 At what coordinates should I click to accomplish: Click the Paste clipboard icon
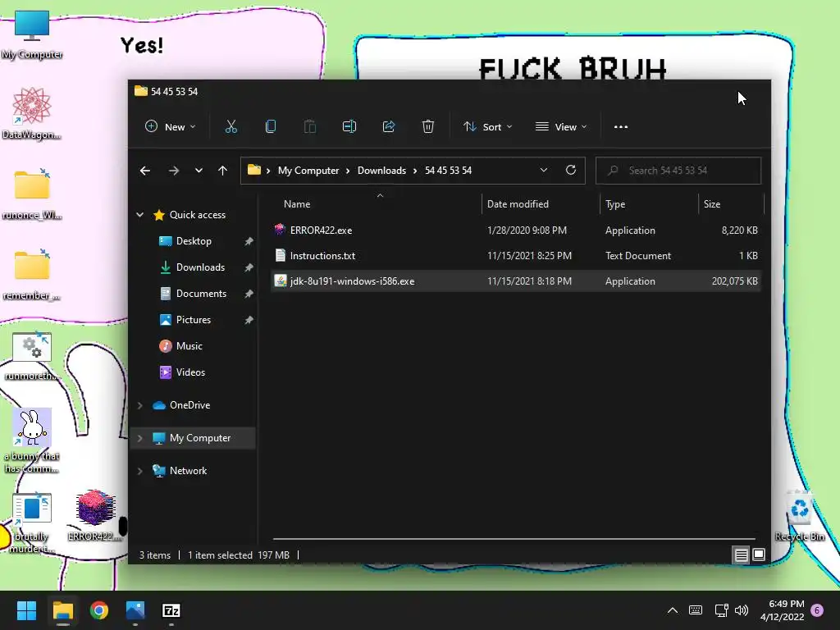coord(309,127)
